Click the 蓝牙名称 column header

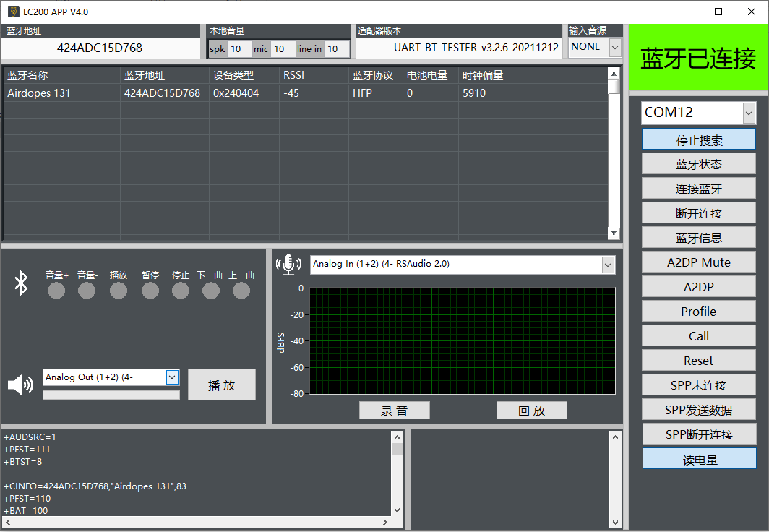(62, 75)
